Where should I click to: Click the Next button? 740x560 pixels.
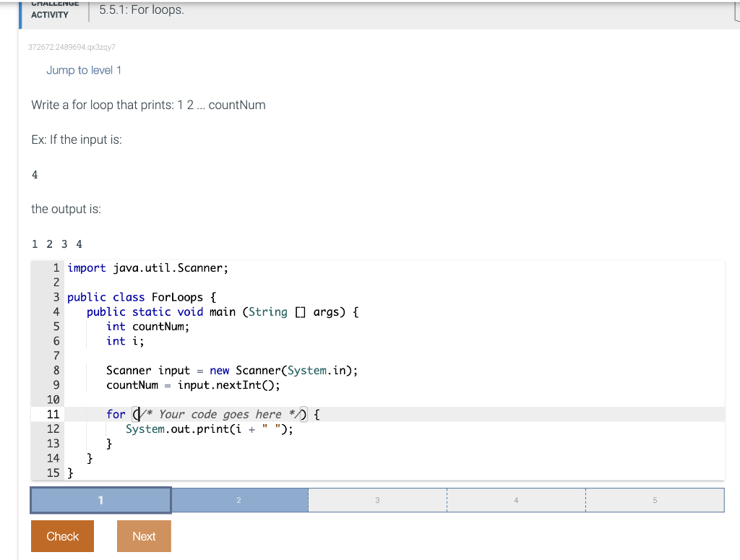[143, 536]
